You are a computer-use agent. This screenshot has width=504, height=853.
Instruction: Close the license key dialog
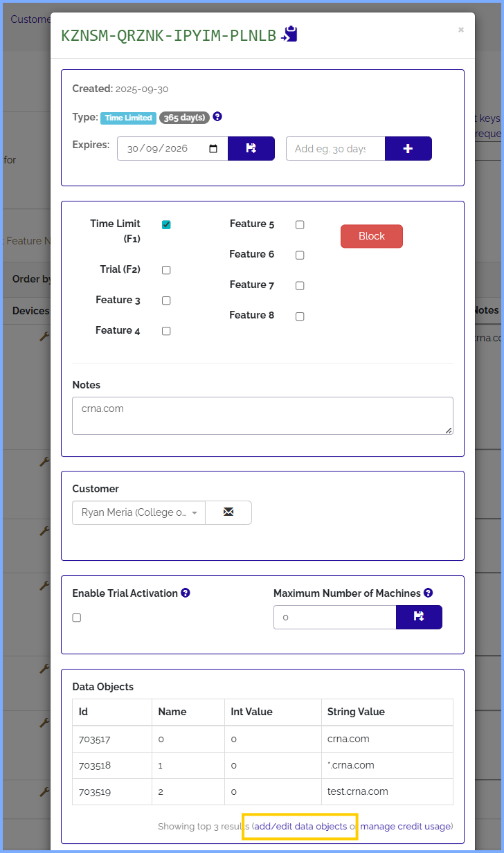[x=461, y=30]
